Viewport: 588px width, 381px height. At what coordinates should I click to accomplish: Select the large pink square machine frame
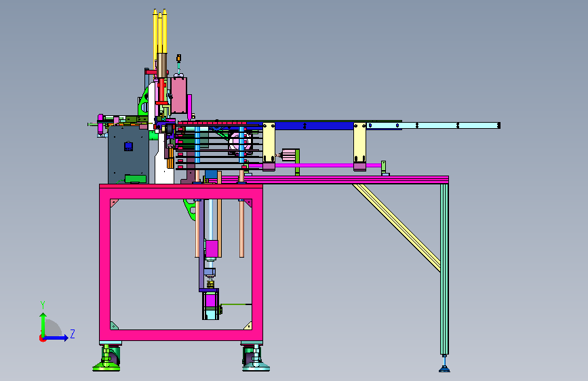(181, 262)
